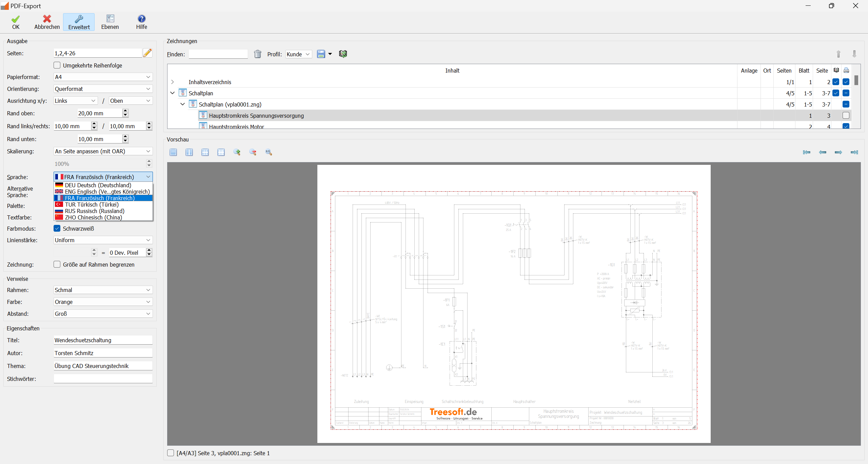Click the Abbrechen button
The image size is (868, 464).
click(x=47, y=22)
